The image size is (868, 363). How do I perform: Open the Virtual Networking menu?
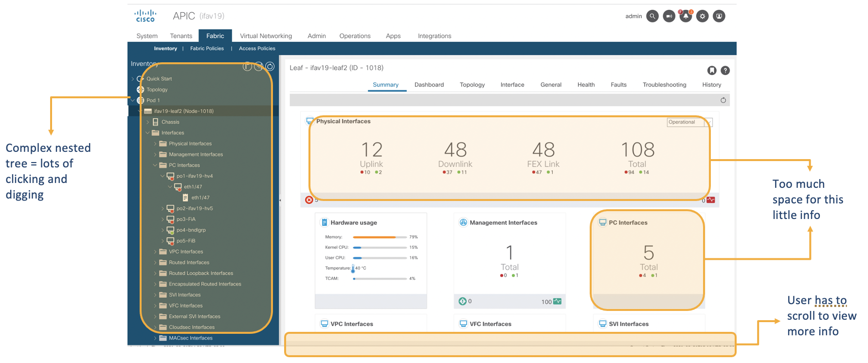coord(266,36)
